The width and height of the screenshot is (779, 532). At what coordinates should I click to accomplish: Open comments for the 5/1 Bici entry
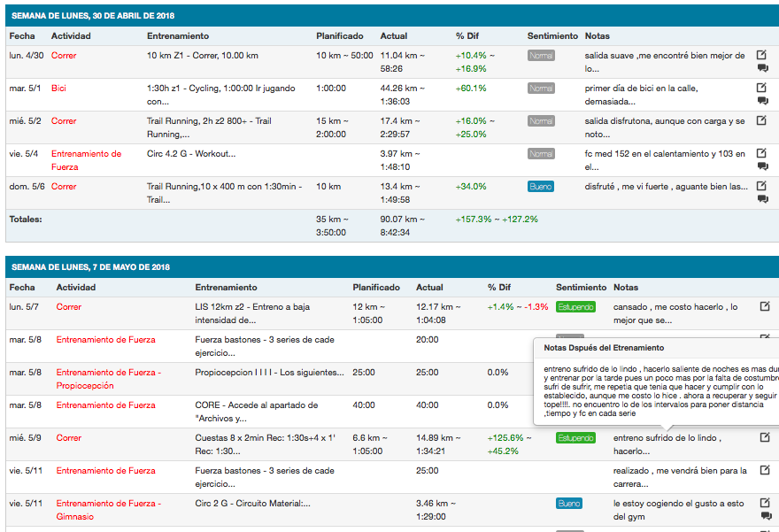pyautogui.click(x=762, y=101)
